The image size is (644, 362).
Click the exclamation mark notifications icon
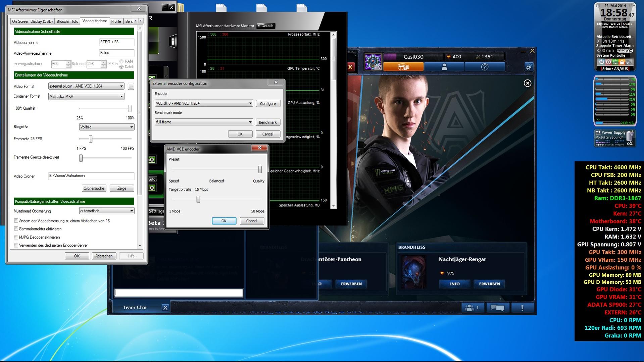522,307
